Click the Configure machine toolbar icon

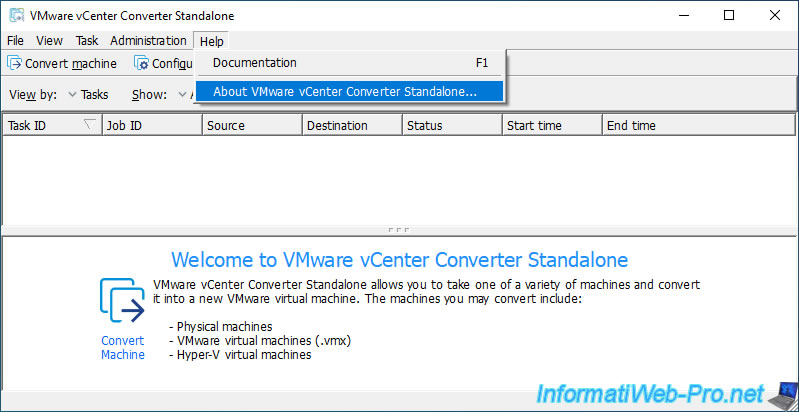tap(142, 63)
